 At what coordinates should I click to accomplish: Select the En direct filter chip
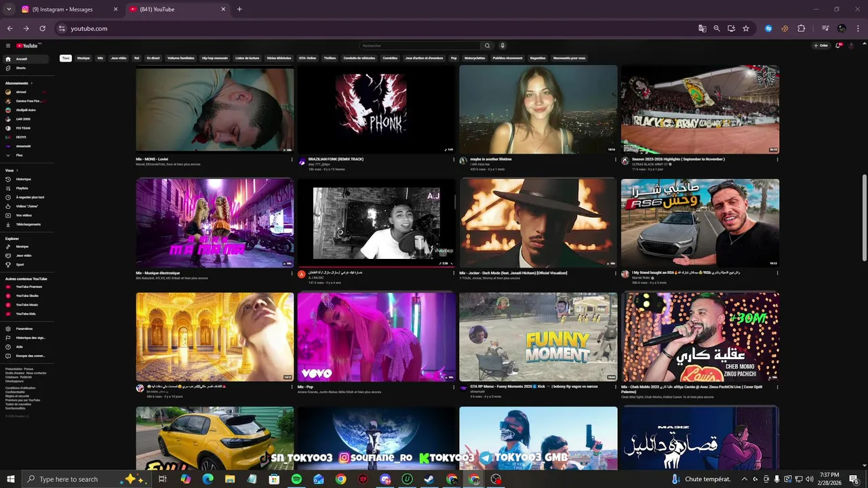pos(153,58)
